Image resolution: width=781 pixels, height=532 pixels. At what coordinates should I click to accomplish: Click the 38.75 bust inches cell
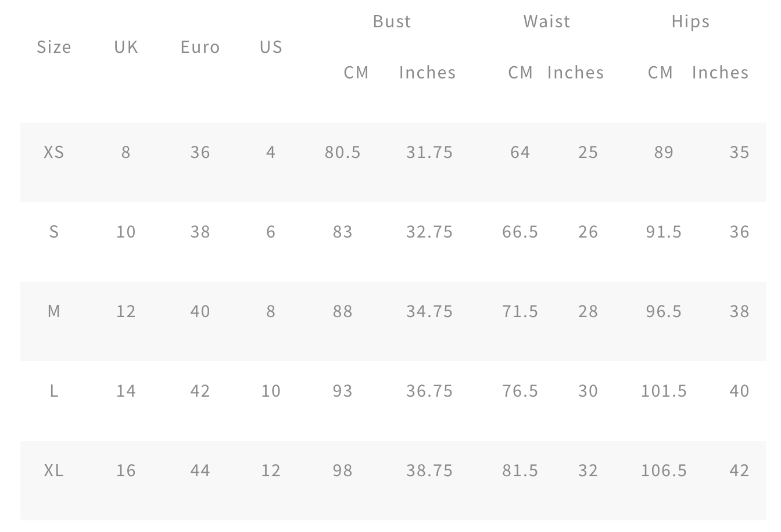[x=429, y=470]
